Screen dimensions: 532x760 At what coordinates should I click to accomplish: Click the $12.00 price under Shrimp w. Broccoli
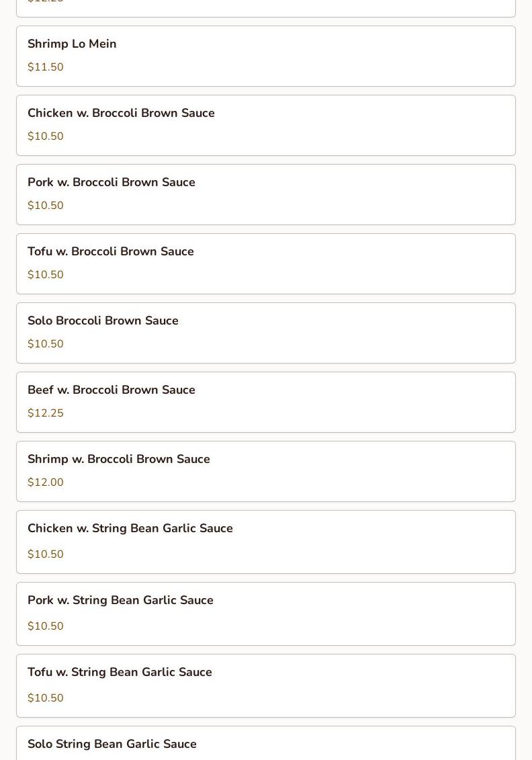coord(46,482)
